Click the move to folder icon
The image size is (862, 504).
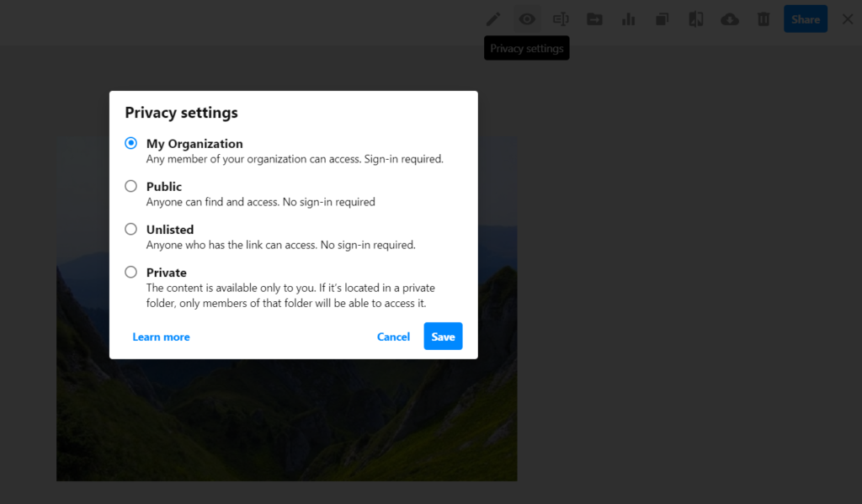tap(594, 19)
